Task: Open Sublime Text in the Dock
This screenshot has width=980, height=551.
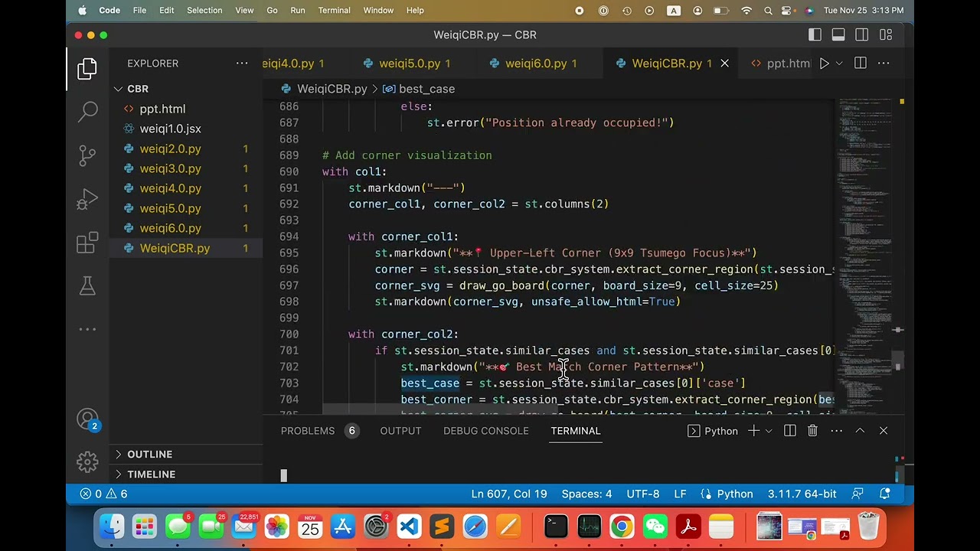Action: [x=442, y=527]
